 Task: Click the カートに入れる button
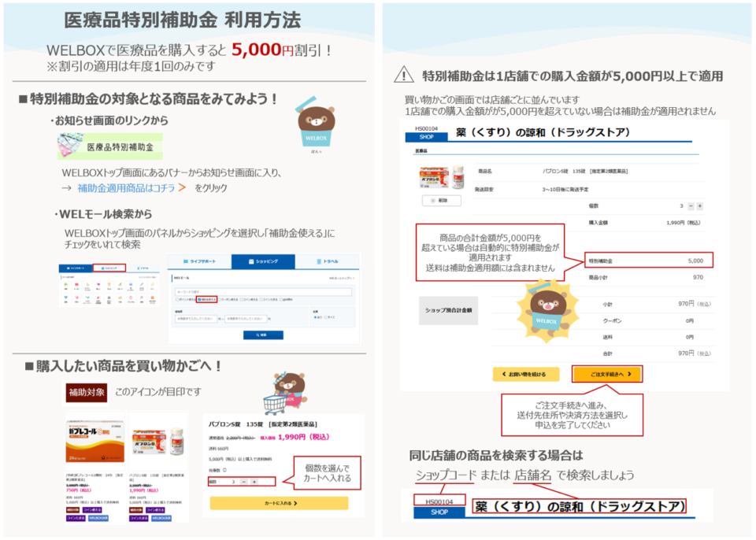[279, 503]
